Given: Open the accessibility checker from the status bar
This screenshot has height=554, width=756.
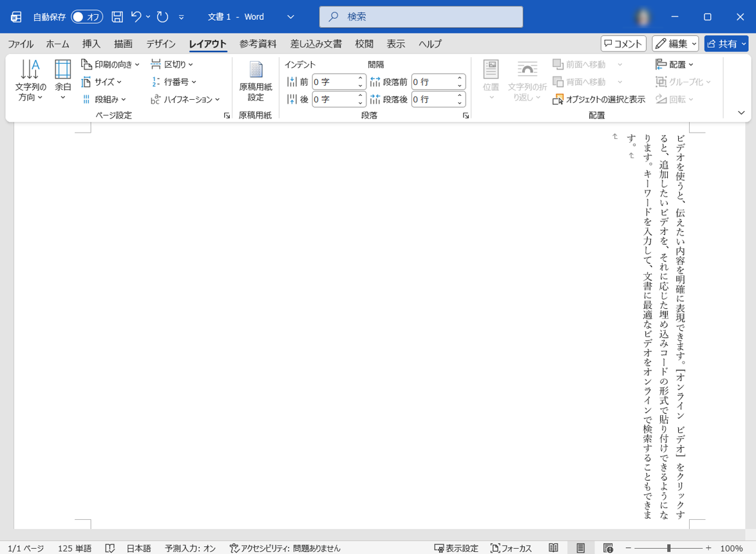Looking at the screenshot, I should (285, 548).
